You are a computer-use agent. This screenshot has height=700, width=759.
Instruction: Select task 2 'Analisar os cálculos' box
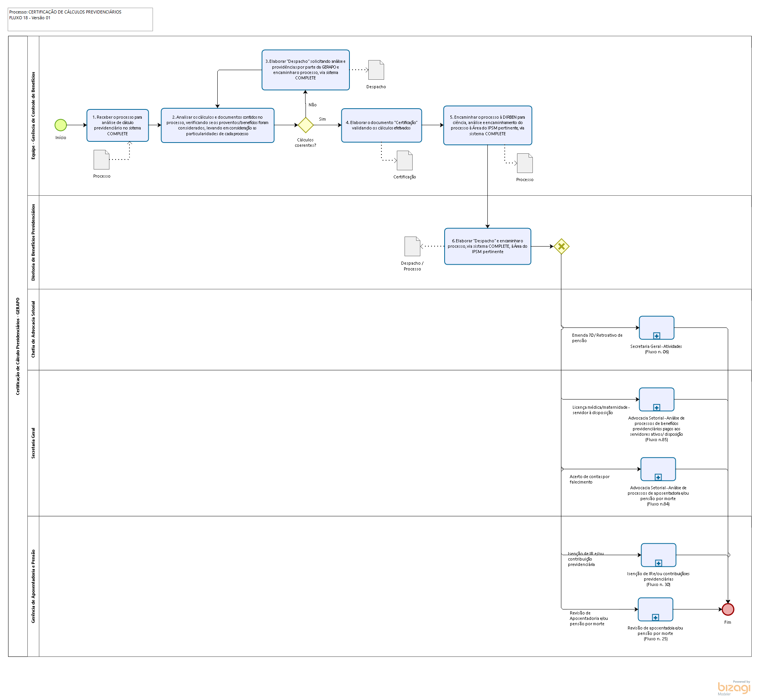217,125
